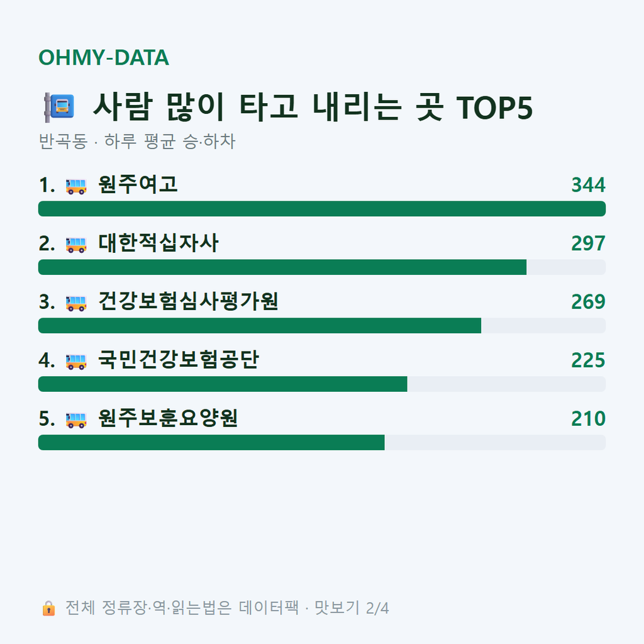The image size is (644, 644).
Task: Select the 원주여고 stop name
Action: [138, 184]
